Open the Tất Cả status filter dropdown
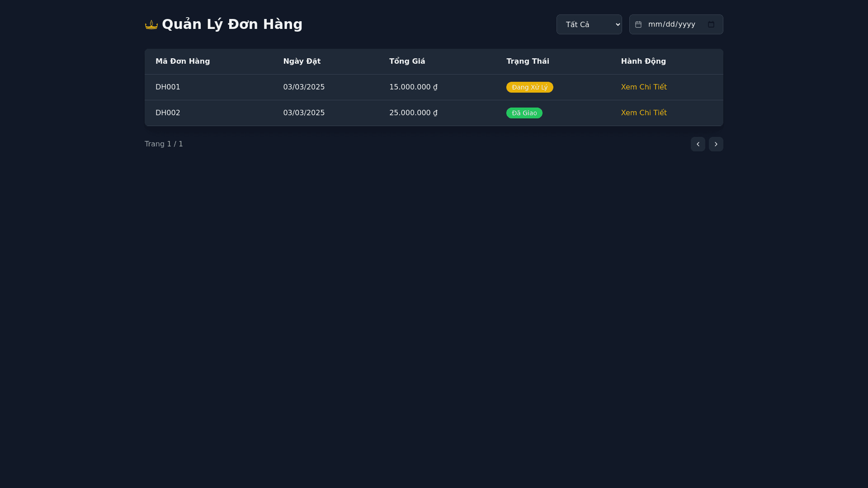Screen dimensions: 868x488 point(589,24)
